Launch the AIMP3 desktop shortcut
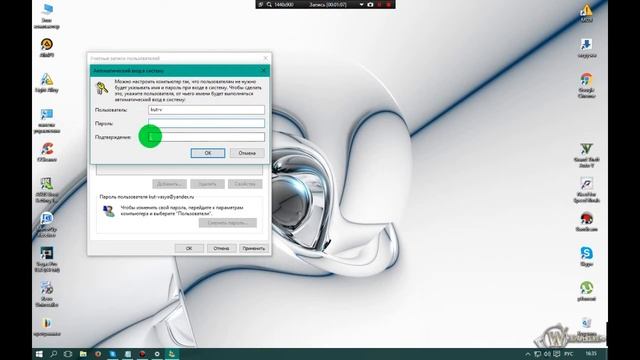This screenshot has height=360, width=640. [x=47, y=48]
